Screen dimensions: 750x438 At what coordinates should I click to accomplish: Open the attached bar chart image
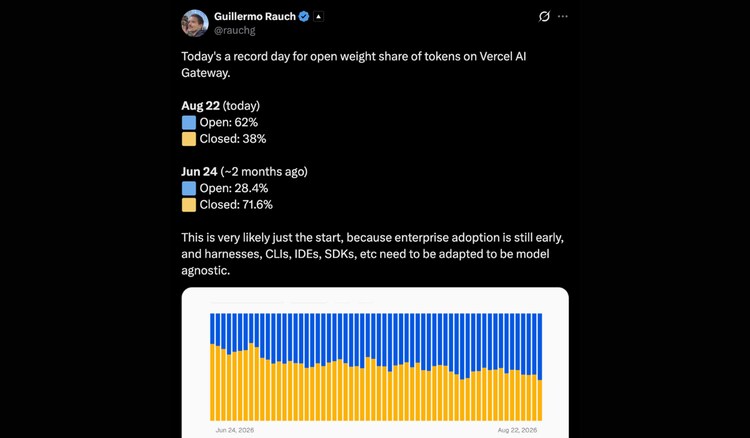point(375,362)
